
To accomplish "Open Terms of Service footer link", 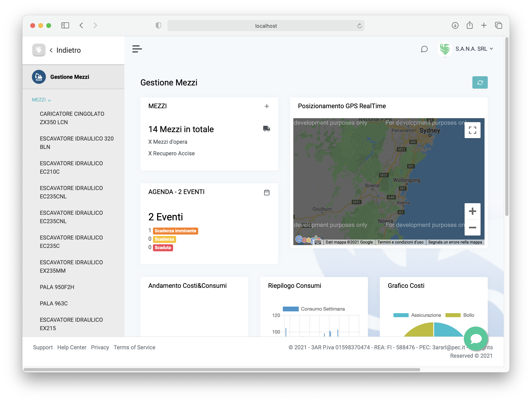I will (x=134, y=347).
